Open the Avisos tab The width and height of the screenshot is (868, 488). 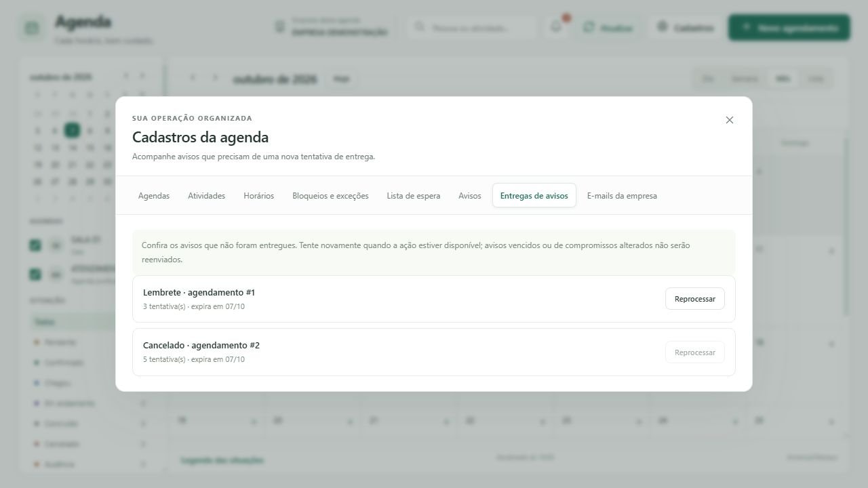[470, 196]
